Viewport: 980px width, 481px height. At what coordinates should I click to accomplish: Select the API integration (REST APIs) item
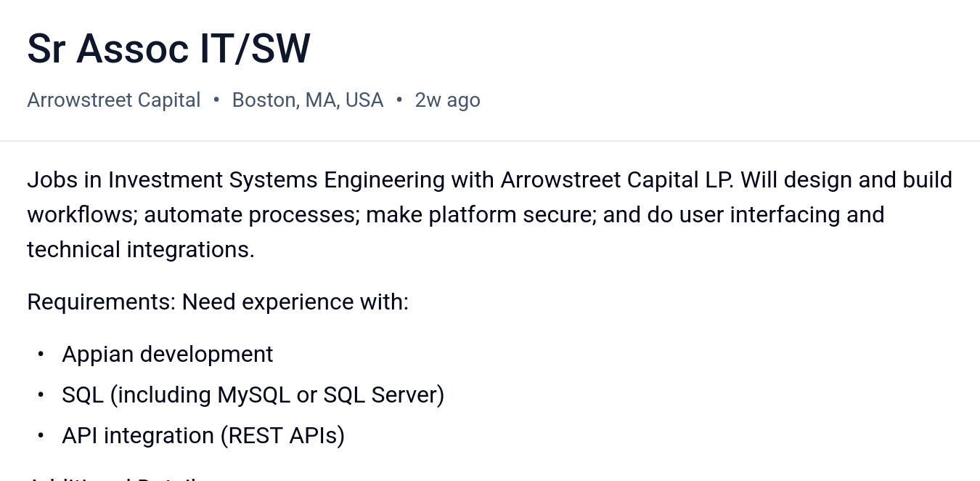point(203,436)
